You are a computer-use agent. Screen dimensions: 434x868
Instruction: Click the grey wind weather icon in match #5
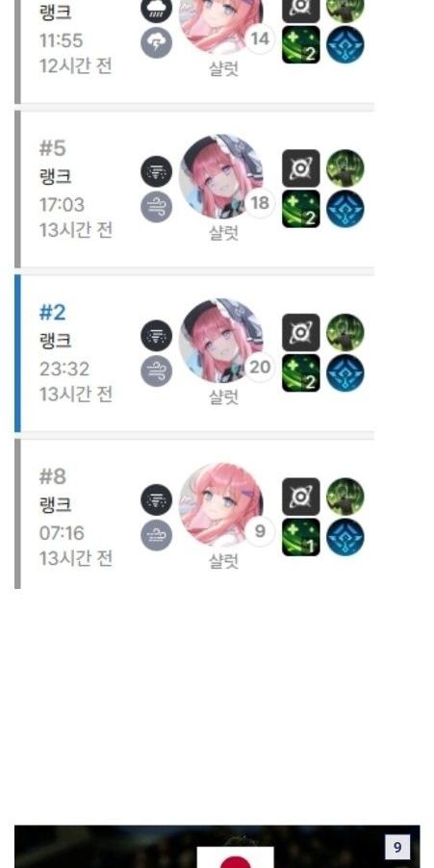point(156,207)
